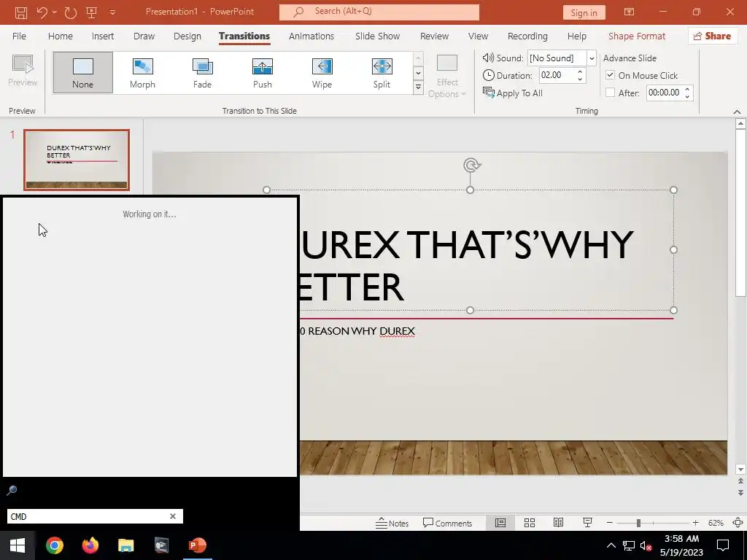Switch to the Home tab
This screenshot has width=747, height=560.
click(61, 36)
